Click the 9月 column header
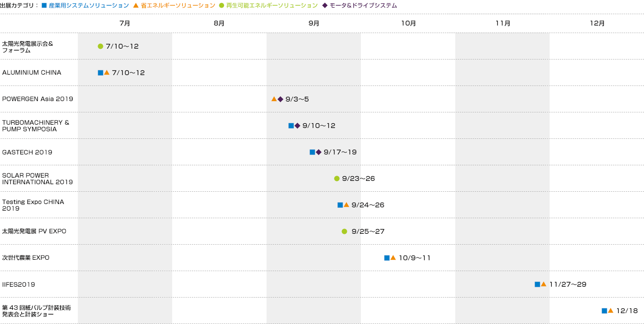This screenshot has height=324, width=644. click(x=314, y=23)
